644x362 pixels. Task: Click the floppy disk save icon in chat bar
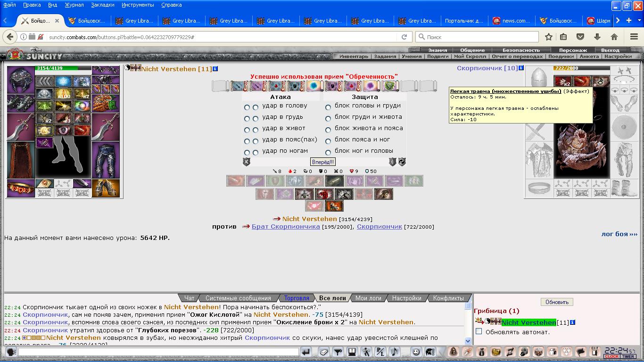click(352, 351)
